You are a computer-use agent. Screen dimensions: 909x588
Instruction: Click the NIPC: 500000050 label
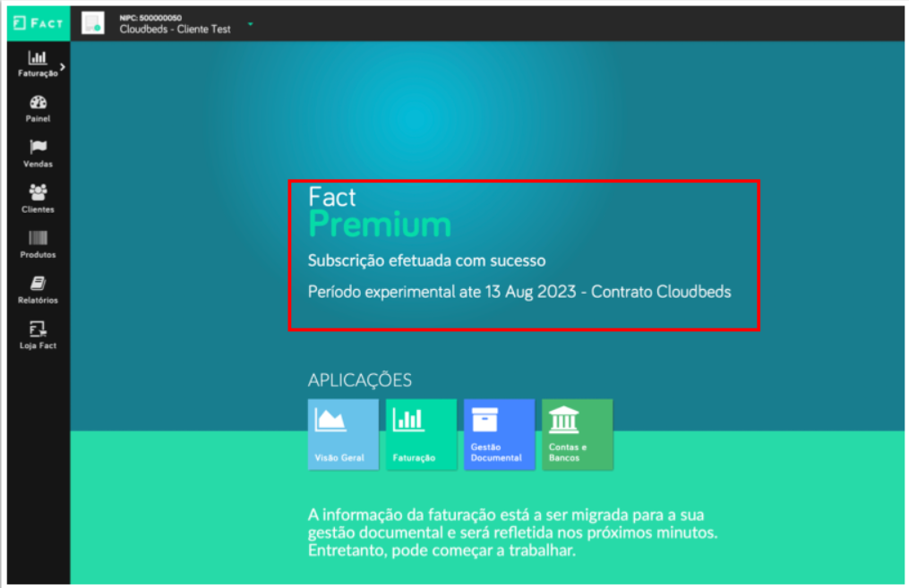pyautogui.click(x=150, y=18)
